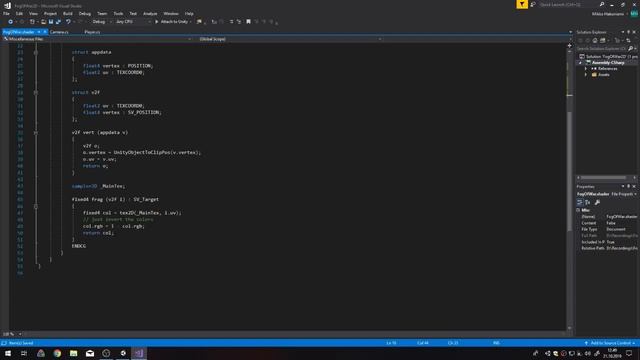Click Add to Source Control in status bar

point(610,343)
